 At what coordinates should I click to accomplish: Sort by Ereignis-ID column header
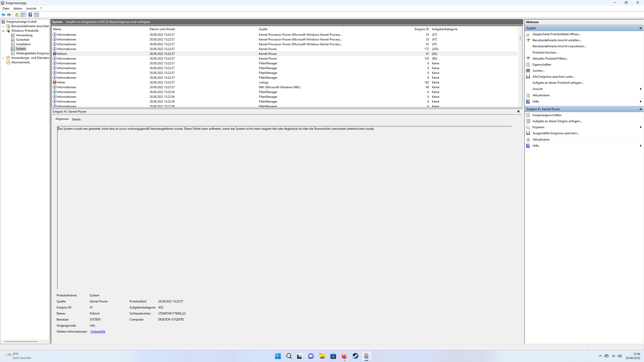[x=421, y=29]
